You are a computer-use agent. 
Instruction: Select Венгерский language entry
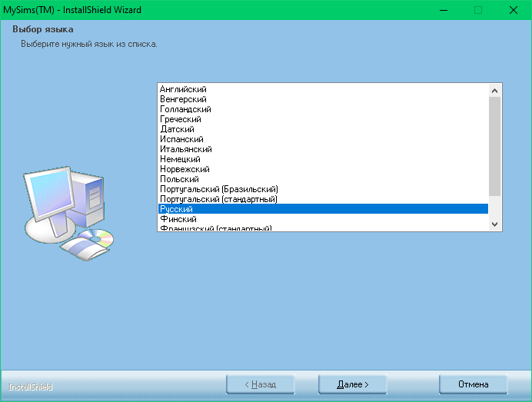pyautogui.click(x=323, y=99)
